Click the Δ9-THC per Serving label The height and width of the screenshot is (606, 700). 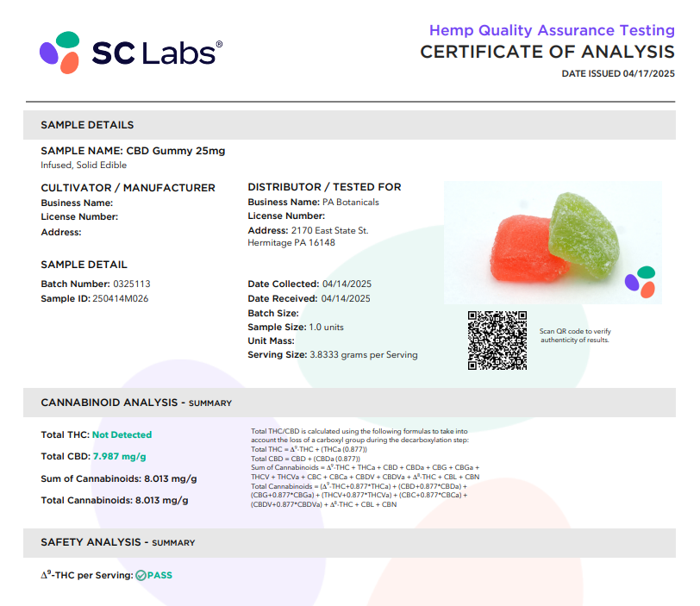point(87,575)
